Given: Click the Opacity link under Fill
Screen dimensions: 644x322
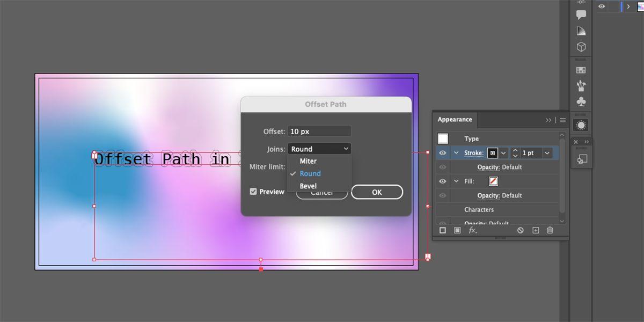Looking at the screenshot, I should [488, 195].
